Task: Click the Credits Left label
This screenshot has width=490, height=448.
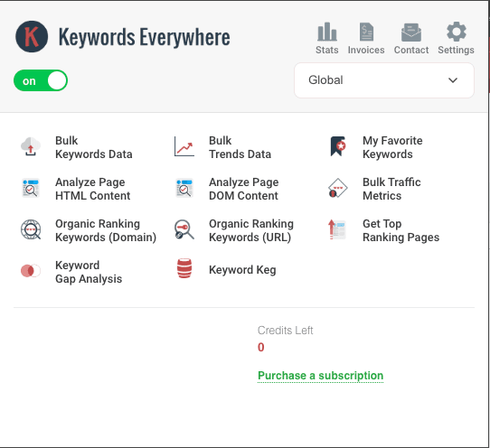Action: pyautogui.click(x=286, y=331)
